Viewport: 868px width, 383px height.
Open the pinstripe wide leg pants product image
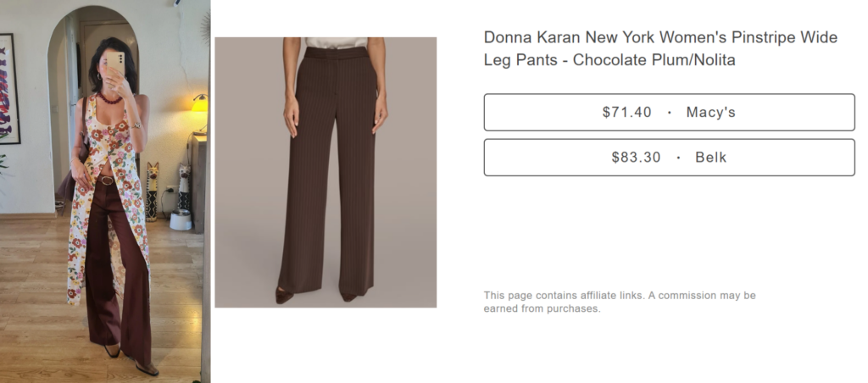point(325,172)
